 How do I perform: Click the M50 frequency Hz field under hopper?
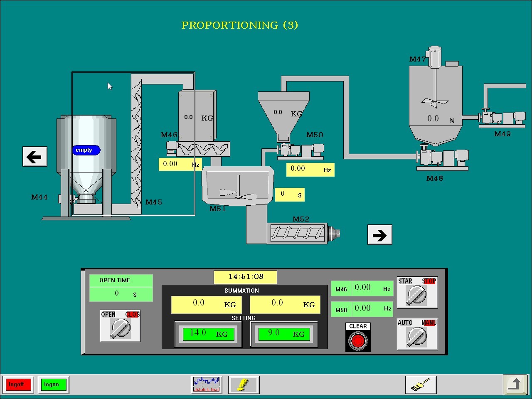click(310, 169)
